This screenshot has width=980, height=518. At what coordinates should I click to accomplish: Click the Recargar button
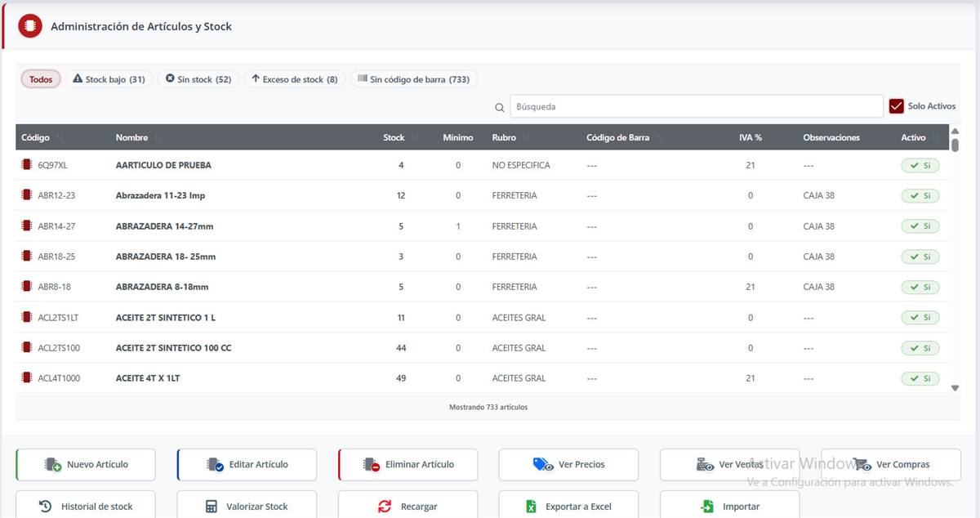point(408,505)
